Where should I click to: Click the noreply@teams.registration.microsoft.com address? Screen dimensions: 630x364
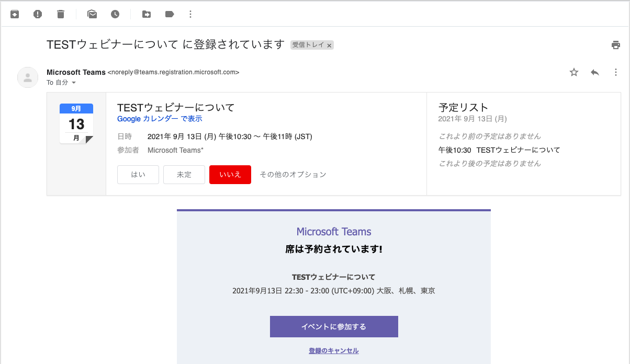[x=173, y=72]
